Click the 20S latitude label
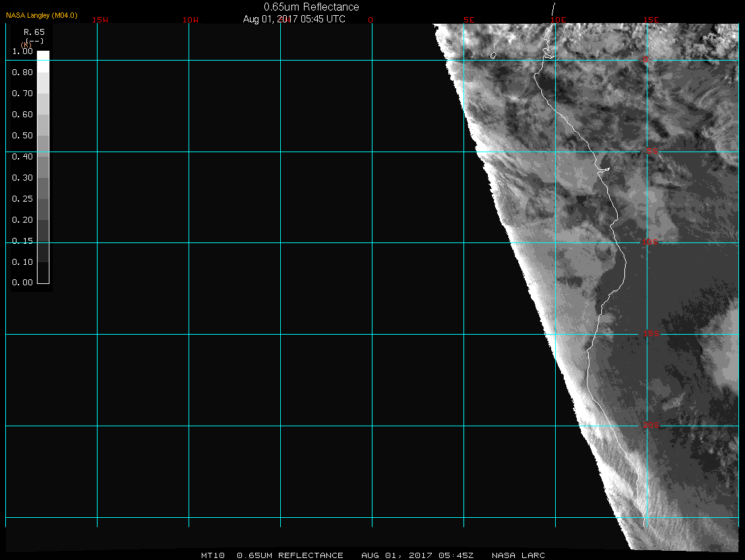Screen dimensions: 745x560 [x=651, y=426]
